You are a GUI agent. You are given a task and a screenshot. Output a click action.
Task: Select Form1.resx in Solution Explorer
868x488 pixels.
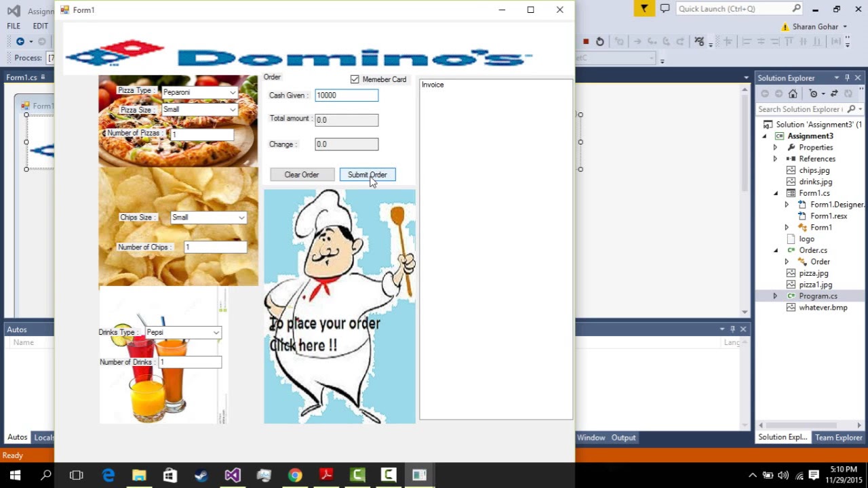coord(829,216)
